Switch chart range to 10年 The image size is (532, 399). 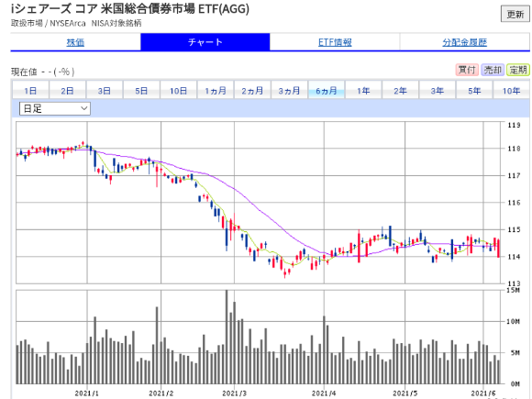pyautogui.click(x=511, y=91)
